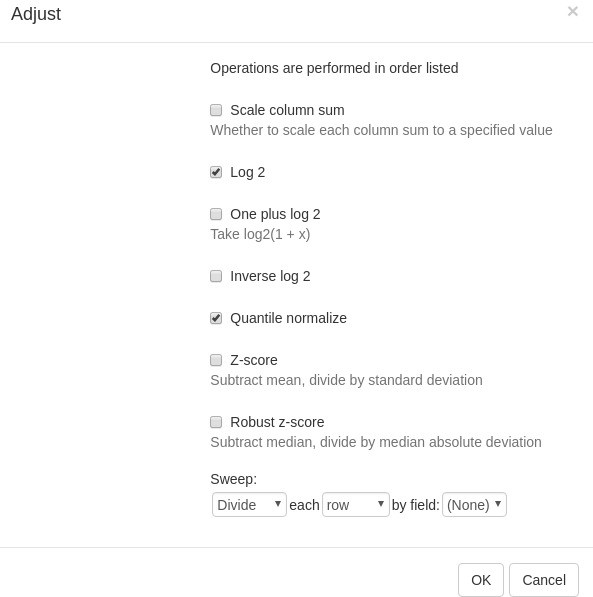Open the Divide sweep operation dropdown
Image resolution: width=593 pixels, height=597 pixels.
[x=249, y=505]
